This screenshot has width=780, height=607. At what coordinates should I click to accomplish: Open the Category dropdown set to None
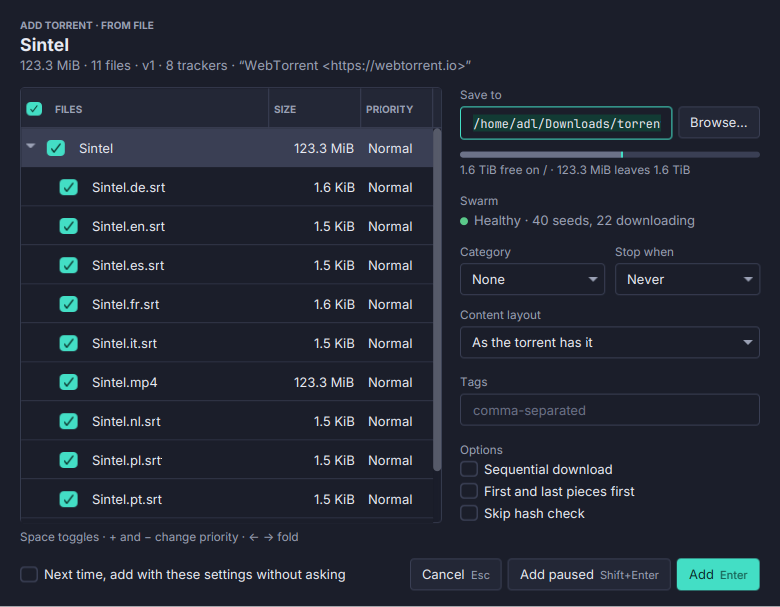532,279
